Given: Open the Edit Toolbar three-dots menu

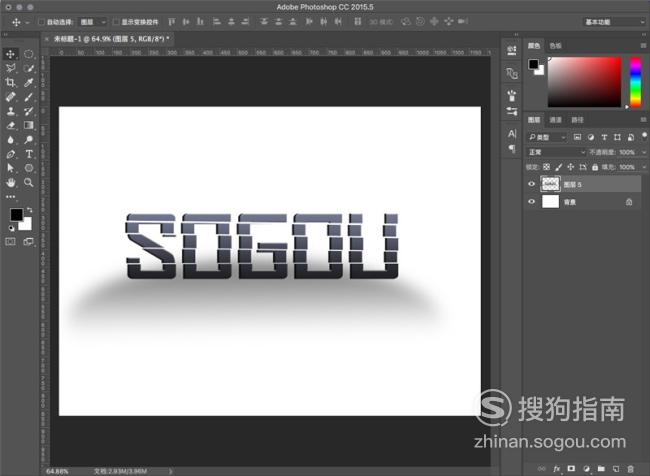Looking at the screenshot, I should pyautogui.click(x=10, y=197).
